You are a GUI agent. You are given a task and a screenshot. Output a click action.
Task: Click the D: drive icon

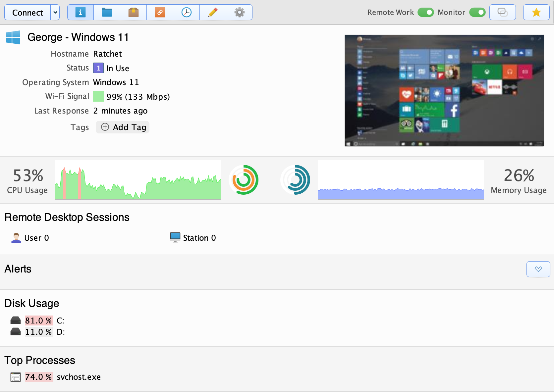[x=16, y=332]
